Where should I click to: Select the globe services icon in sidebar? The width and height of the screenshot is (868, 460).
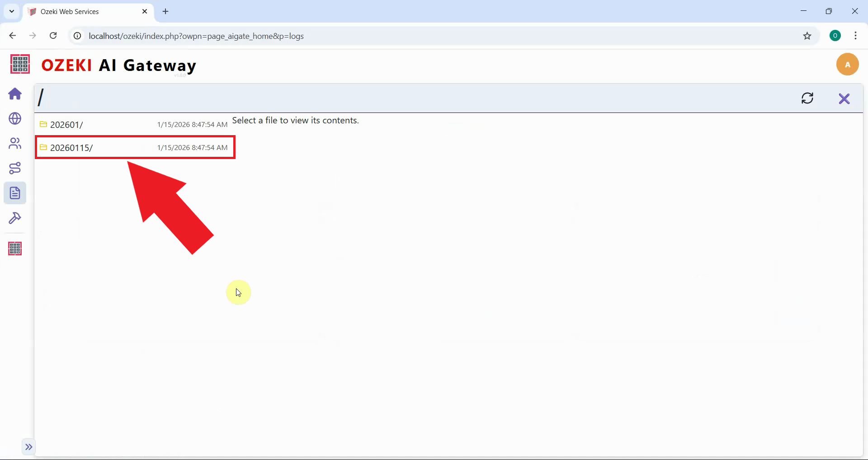[15, 119]
